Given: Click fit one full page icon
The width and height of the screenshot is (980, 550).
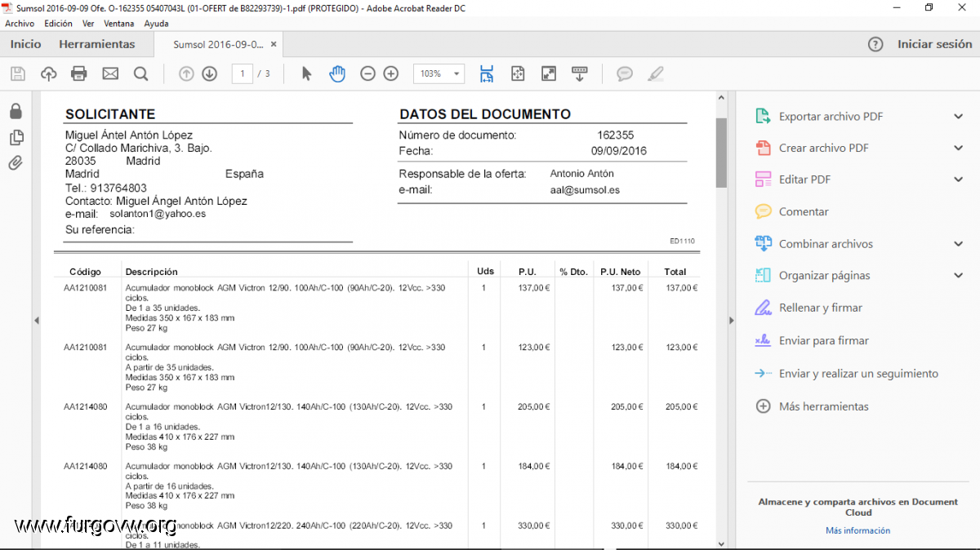Looking at the screenshot, I should click(518, 74).
